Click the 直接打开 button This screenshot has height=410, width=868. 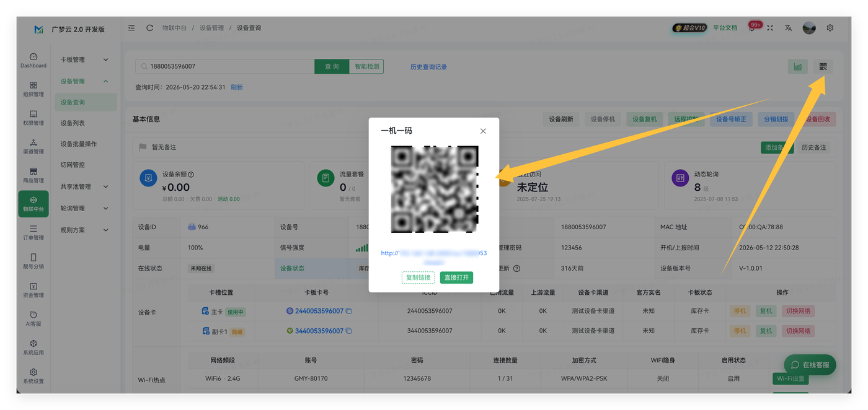pyautogui.click(x=456, y=277)
